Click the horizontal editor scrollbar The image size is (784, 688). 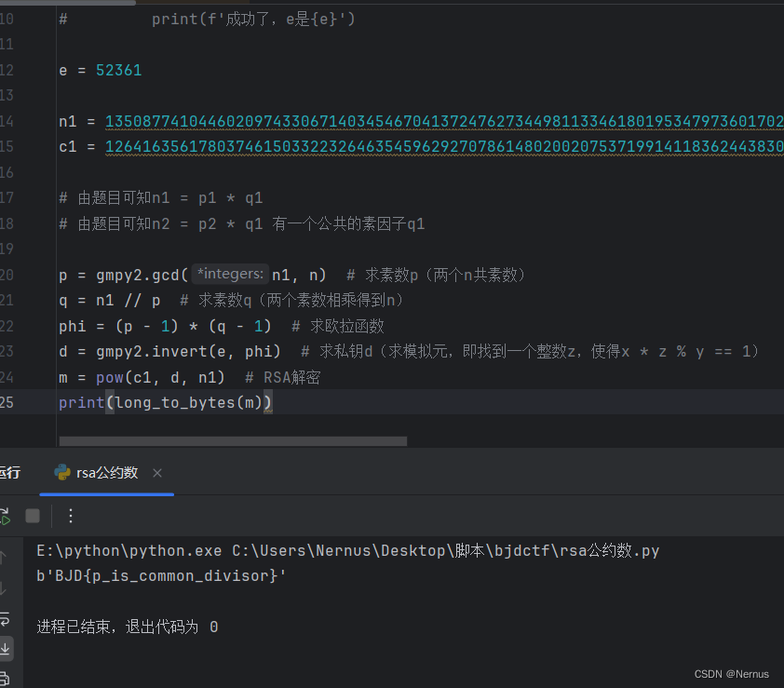(x=233, y=440)
